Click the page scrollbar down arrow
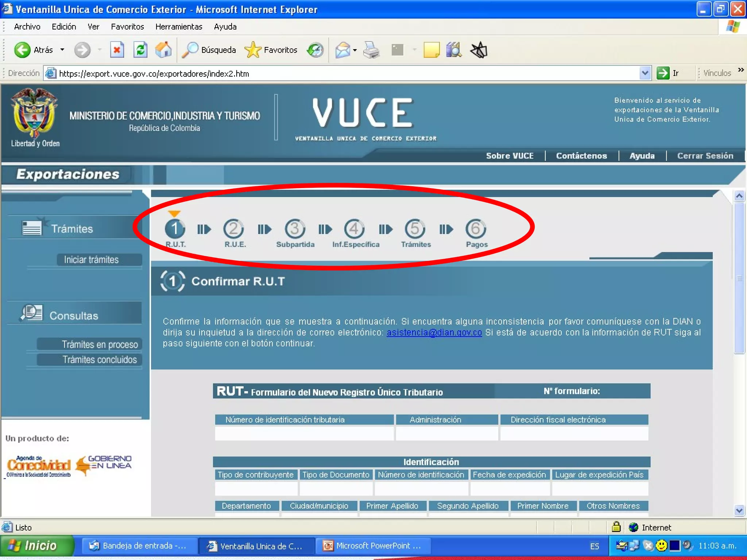The height and width of the screenshot is (560, 747). point(739,510)
